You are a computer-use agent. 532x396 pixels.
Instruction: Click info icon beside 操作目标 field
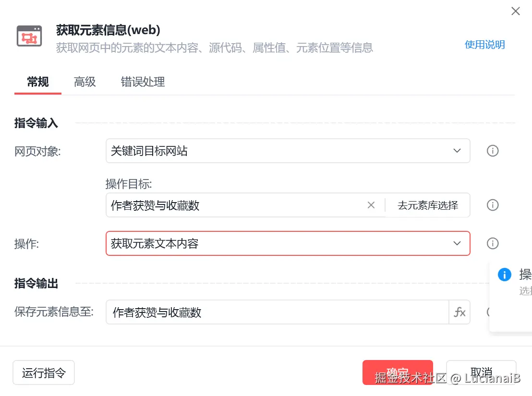[x=493, y=205]
